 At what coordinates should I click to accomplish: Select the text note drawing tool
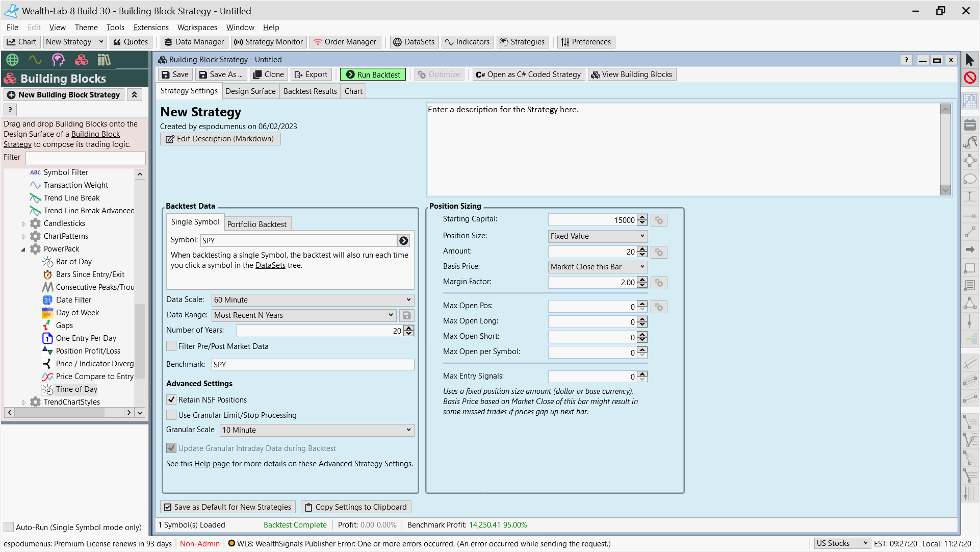(x=970, y=285)
